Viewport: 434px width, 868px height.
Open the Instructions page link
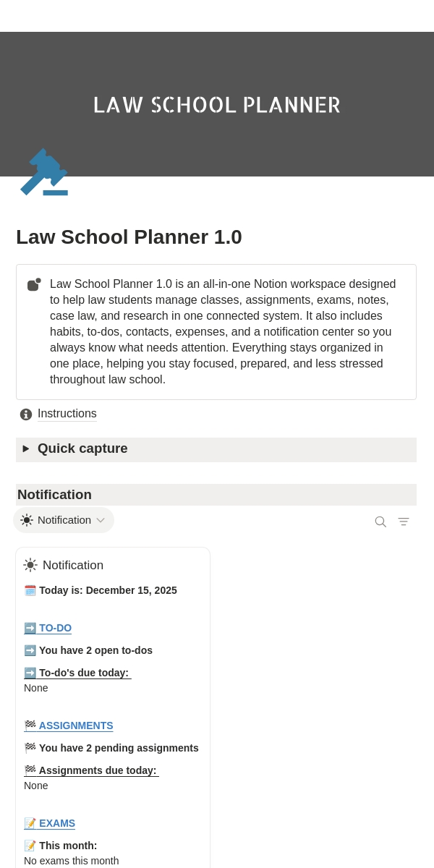(x=67, y=414)
